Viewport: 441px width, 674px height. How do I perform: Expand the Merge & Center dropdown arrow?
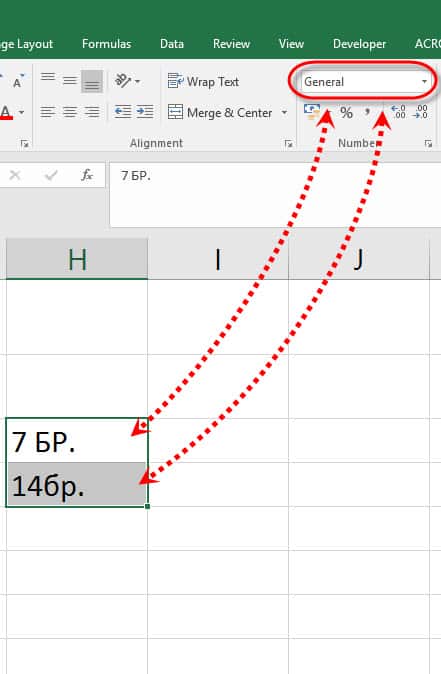[x=284, y=113]
